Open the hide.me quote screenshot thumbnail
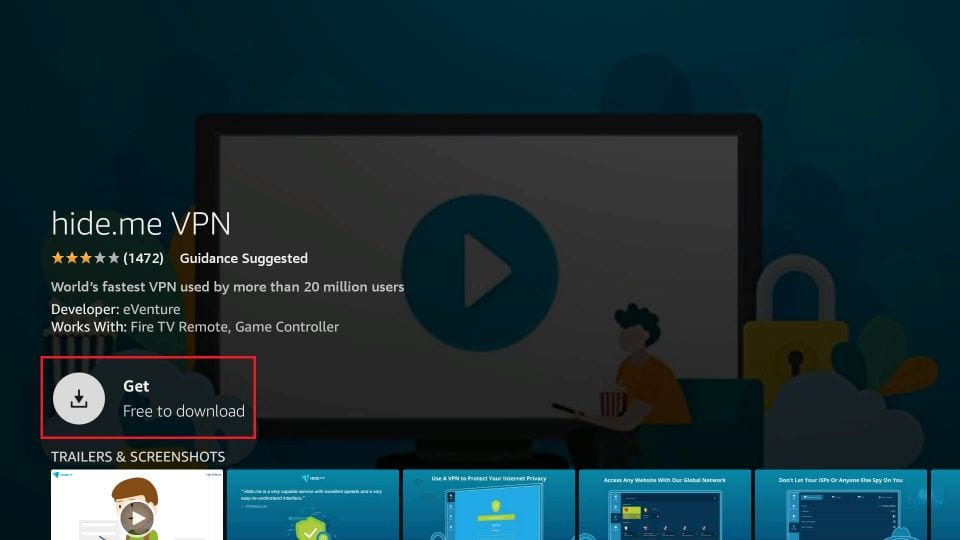The height and width of the screenshot is (540, 960). tap(313, 505)
